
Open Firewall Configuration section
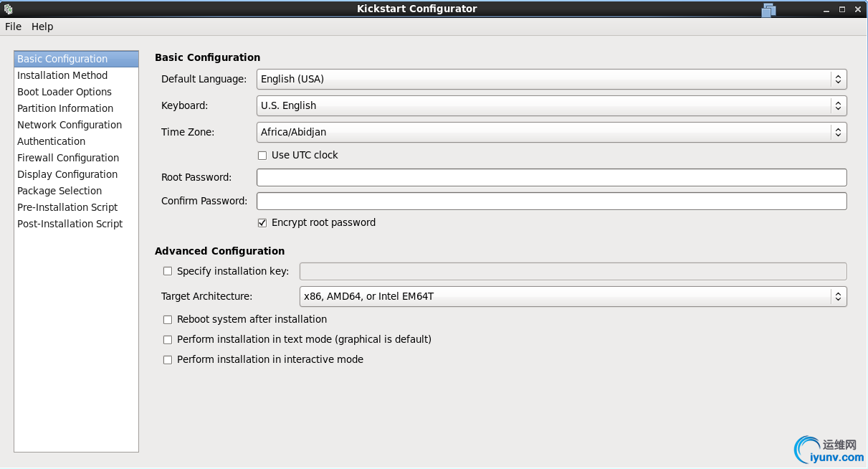tap(68, 158)
